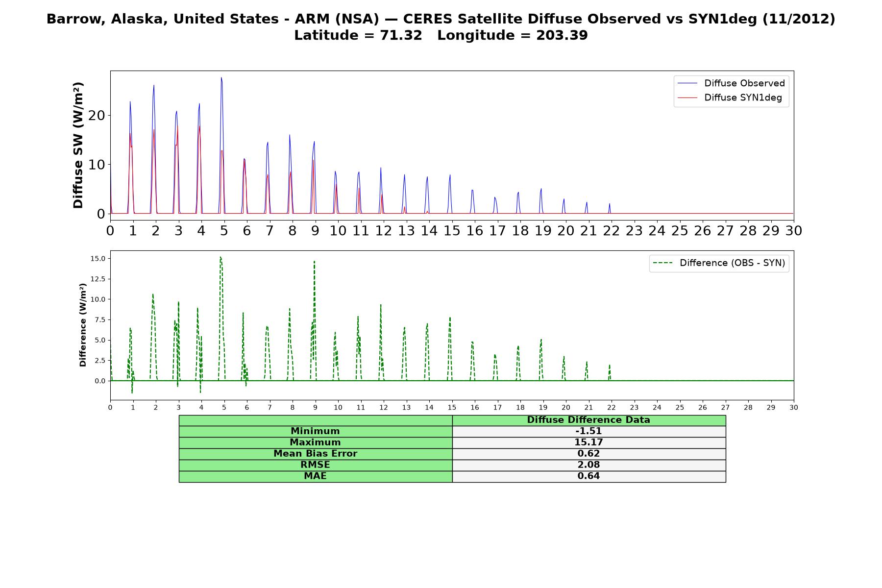The width and height of the screenshot is (882, 588).
Task: Click the Minimum value -1.51 cell
Action: pyautogui.click(x=588, y=431)
